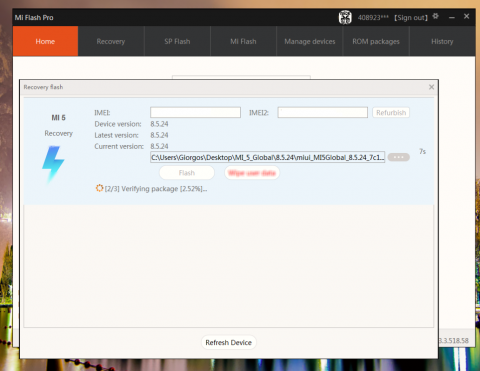Click the spinning progress indicator icon
This screenshot has height=371, width=480.
tap(99, 188)
